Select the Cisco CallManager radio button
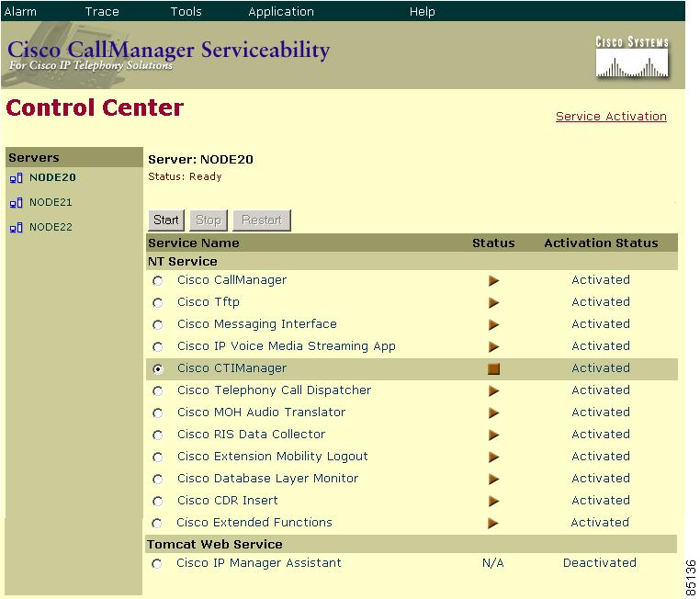Image resolution: width=700 pixels, height=599 pixels. (x=158, y=281)
